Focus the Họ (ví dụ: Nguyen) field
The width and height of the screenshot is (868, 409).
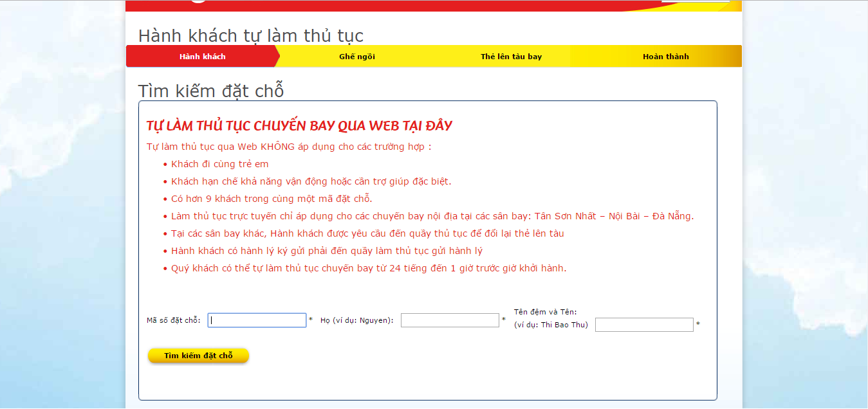coord(449,320)
